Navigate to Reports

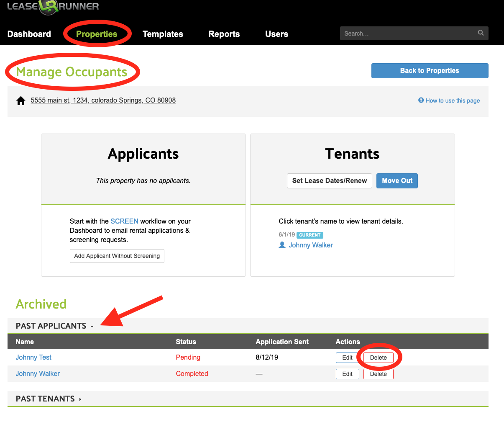[x=224, y=34]
